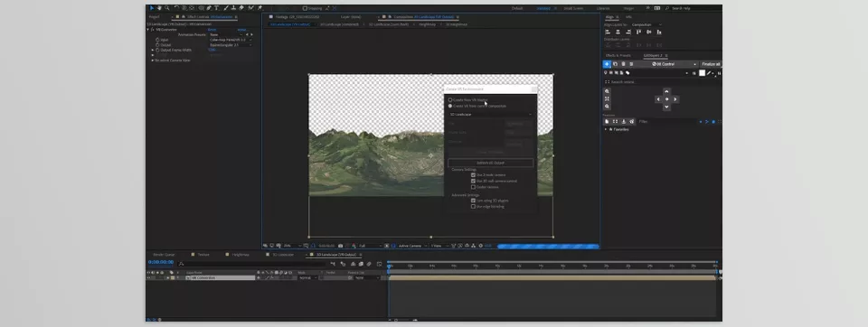The width and height of the screenshot is (868, 327).
Task: Switch to the Texture timeline tab
Action: coord(203,255)
